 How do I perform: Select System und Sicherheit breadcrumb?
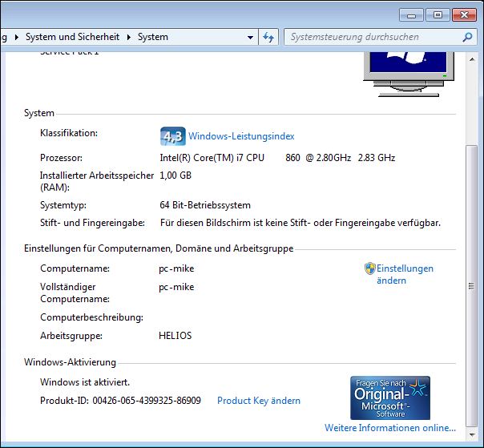point(72,37)
